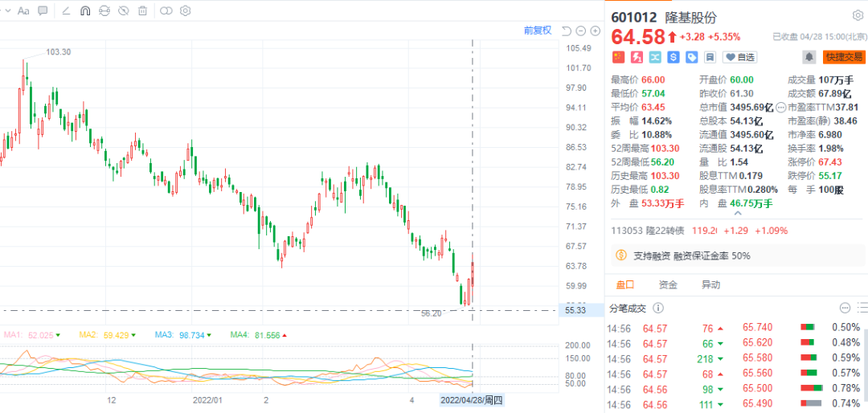Click stock name 隆基股份
The height and width of the screenshot is (413, 868).
pos(691,17)
